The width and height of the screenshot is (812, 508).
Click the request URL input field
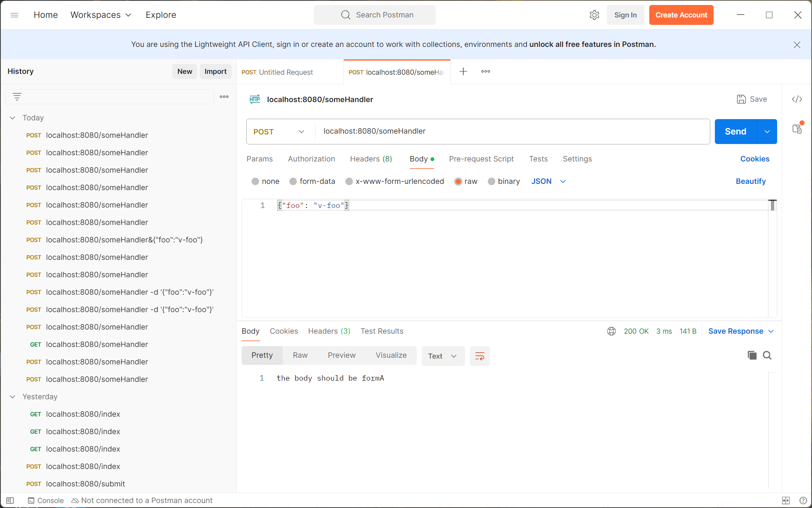tap(513, 132)
